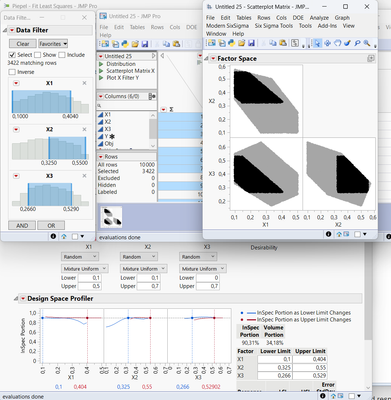Select the Crosshairs tool

tap(327, 43)
